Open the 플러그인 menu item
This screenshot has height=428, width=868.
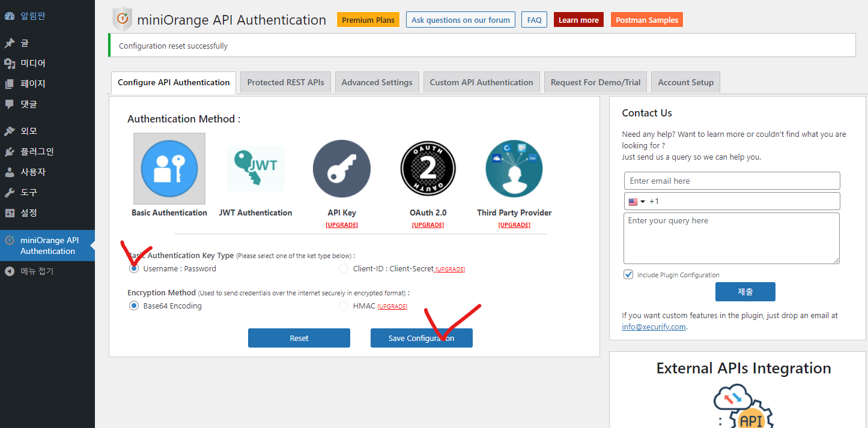coord(47,151)
